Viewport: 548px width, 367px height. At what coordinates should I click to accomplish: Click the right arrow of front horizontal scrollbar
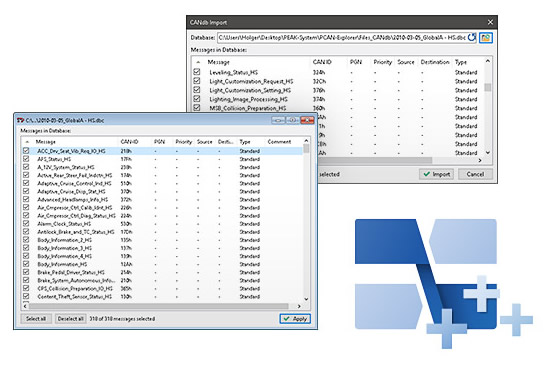tap(299, 306)
